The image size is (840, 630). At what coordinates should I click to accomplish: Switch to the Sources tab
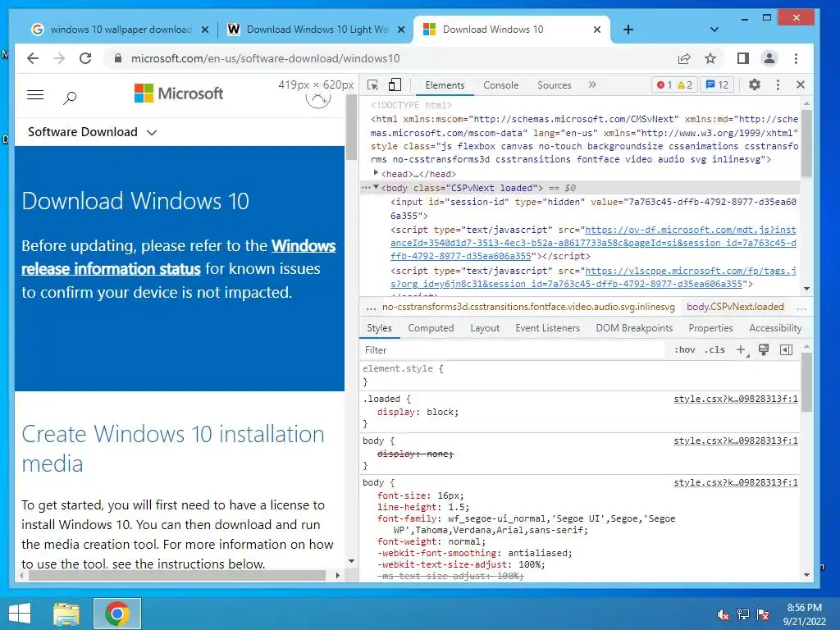point(554,85)
